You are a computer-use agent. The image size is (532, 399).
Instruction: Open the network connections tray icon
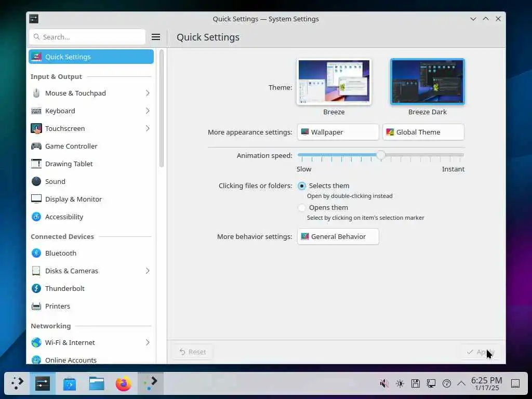(x=431, y=384)
